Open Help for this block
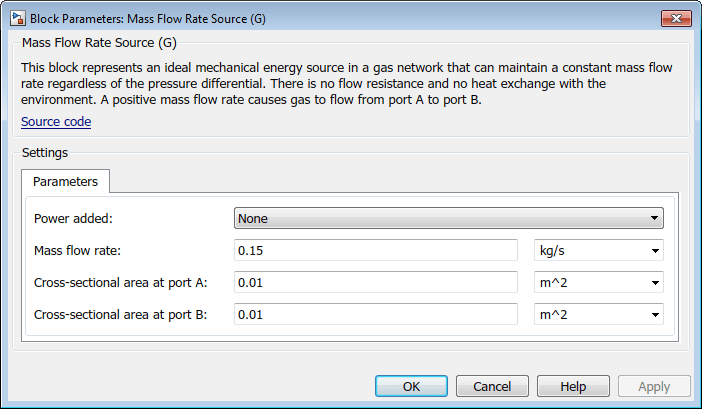 click(573, 386)
